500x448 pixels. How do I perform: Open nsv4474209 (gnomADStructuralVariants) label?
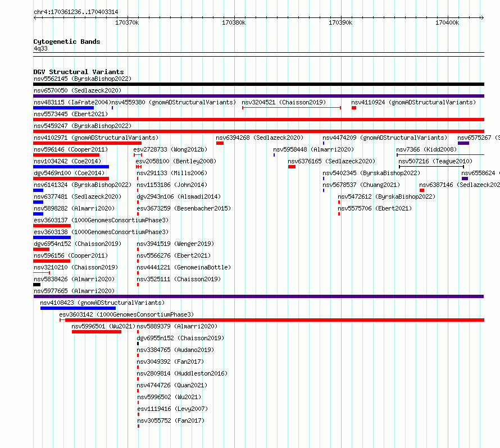(385, 138)
